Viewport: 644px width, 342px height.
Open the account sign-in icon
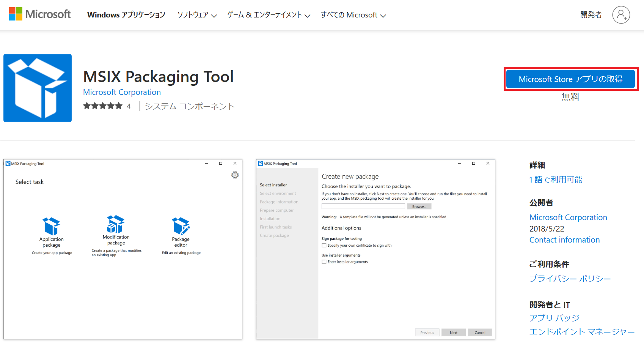[x=621, y=15]
